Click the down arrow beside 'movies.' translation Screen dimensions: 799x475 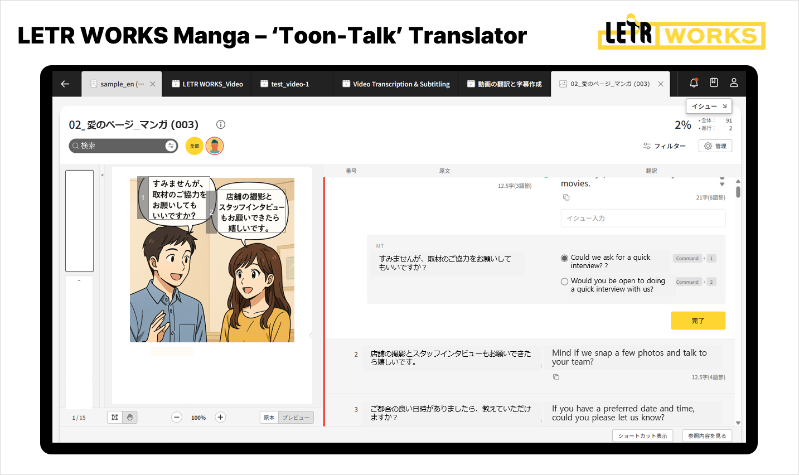click(x=722, y=183)
